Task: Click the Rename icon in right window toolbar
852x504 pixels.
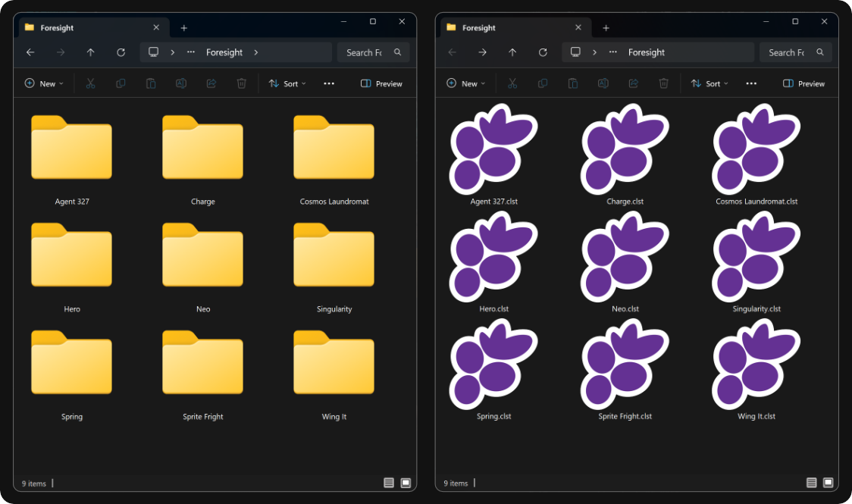Action: pyautogui.click(x=603, y=83)
